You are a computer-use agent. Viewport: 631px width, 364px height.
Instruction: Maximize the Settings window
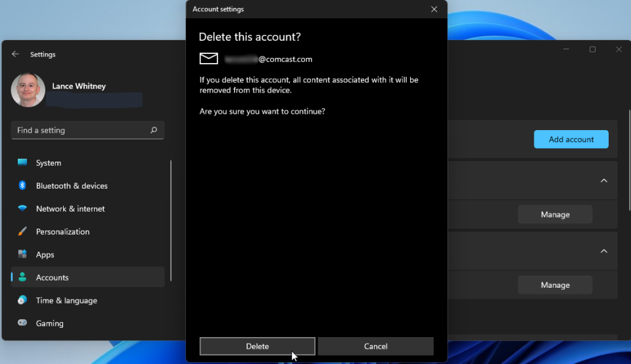[x=592, y=49]
